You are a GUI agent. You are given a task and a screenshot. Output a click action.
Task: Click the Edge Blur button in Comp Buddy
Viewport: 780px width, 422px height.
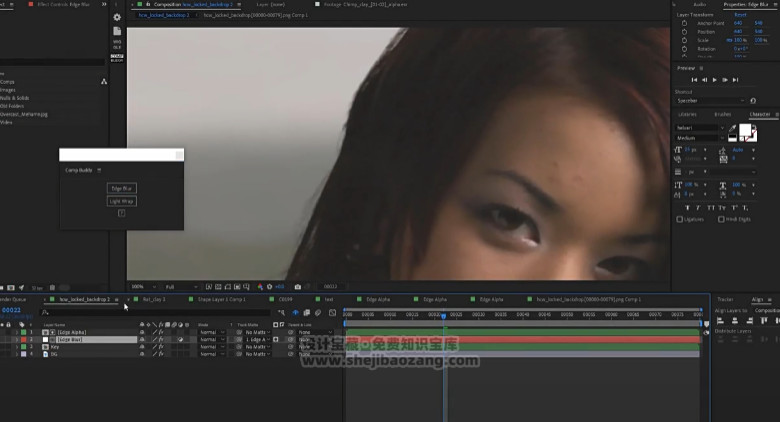click(x=121, y=189)
